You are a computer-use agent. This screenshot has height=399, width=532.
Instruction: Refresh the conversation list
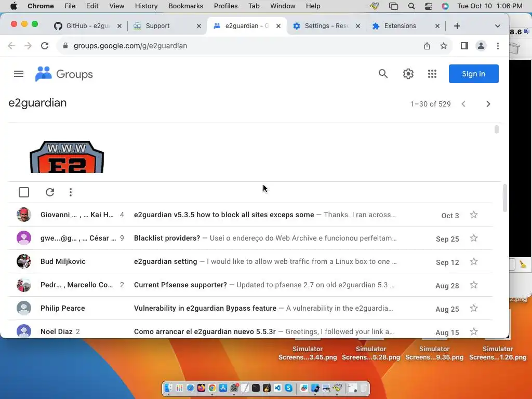click(50, 192)
